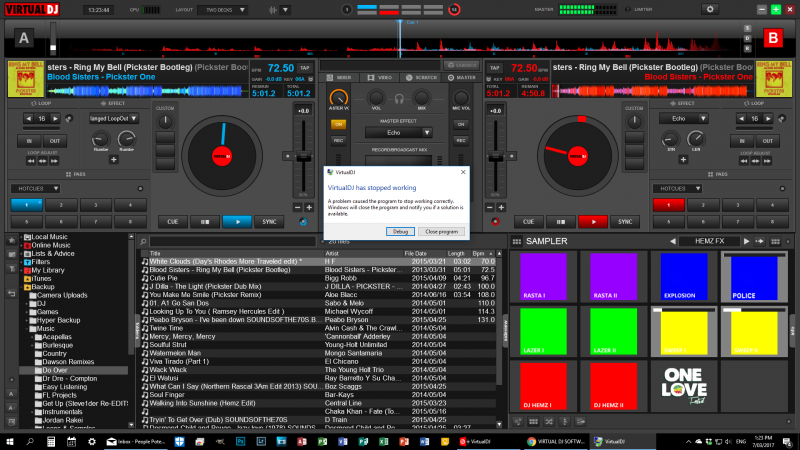
Task: Adjust deck B volume fader
Action: pyautogui.click(x=495, y=157)
